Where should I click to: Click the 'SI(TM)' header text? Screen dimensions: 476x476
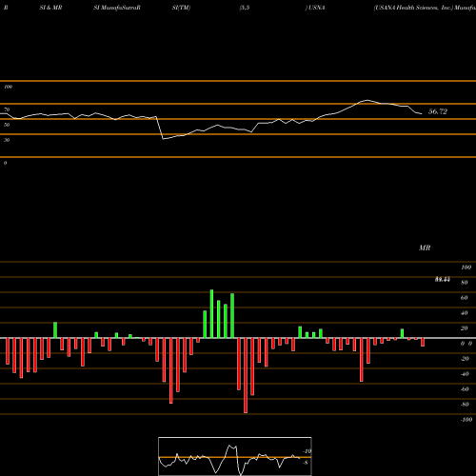[181, 8]
